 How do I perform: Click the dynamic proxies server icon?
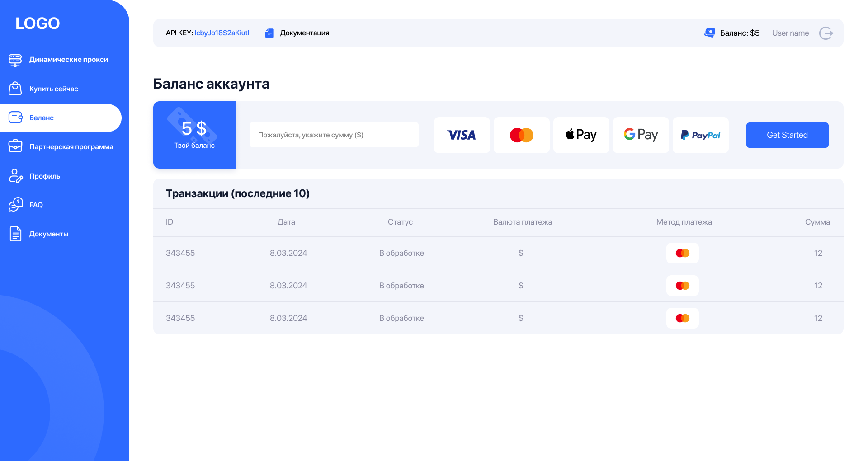pos(15,60)
